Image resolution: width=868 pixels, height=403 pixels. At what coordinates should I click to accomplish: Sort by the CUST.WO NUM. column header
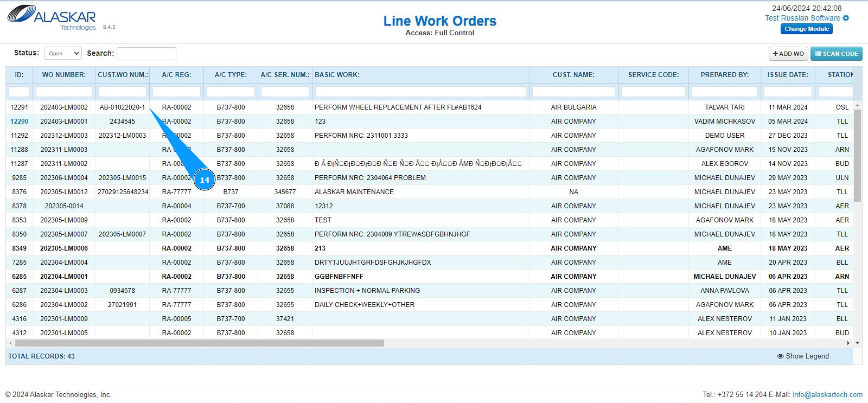(123, 75)
